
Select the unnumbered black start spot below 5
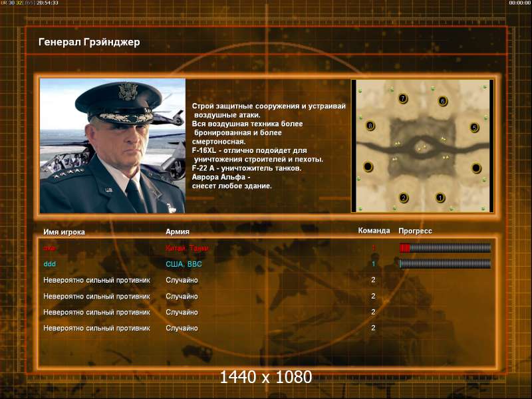pos(476,168)
